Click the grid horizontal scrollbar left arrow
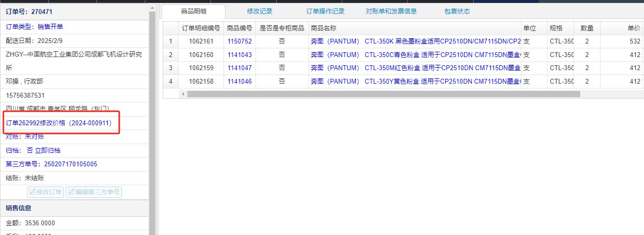The height and width of the screenshot is (235, 644). pyautogui.click(x=183, y=94)
